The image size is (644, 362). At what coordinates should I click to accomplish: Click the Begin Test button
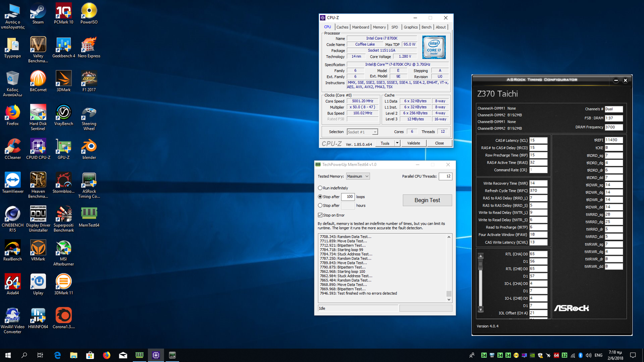click(x=427, y=200)
